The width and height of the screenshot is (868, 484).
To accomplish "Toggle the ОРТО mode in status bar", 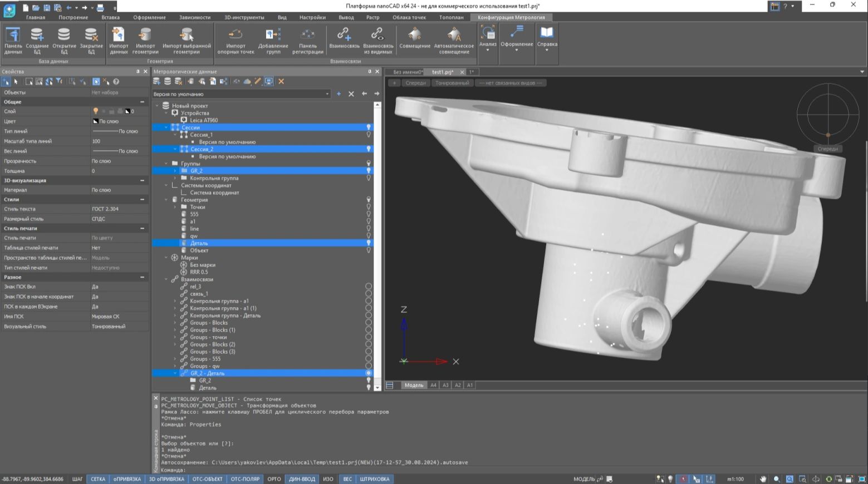I will [x=274, y=479].
